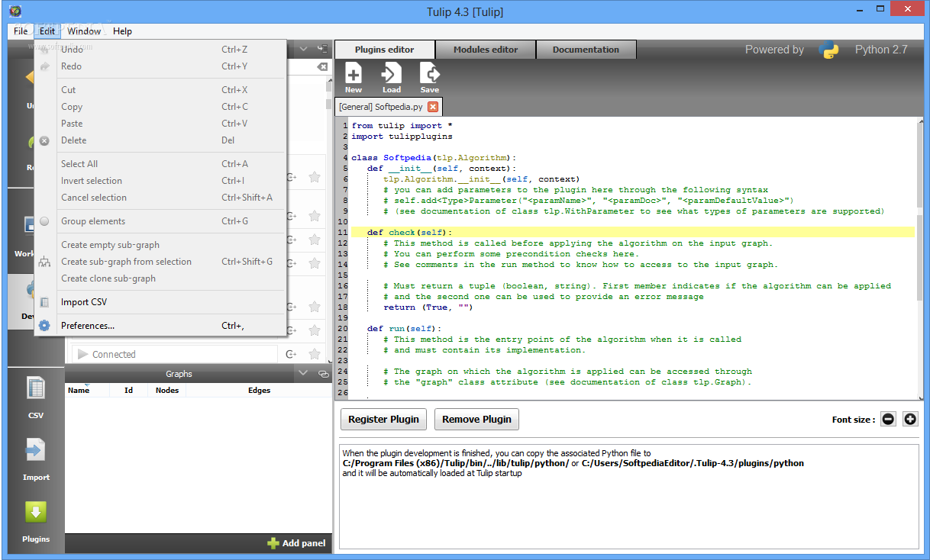Clear the algorithm filter field
930x560 pixels.
(x=322, y=67)
